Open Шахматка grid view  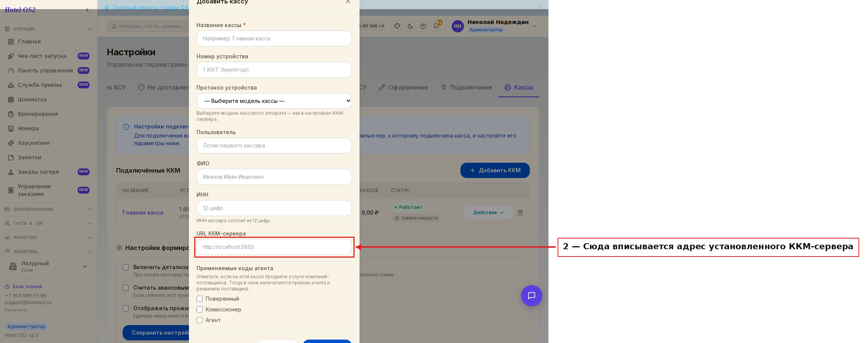[48, 99]
